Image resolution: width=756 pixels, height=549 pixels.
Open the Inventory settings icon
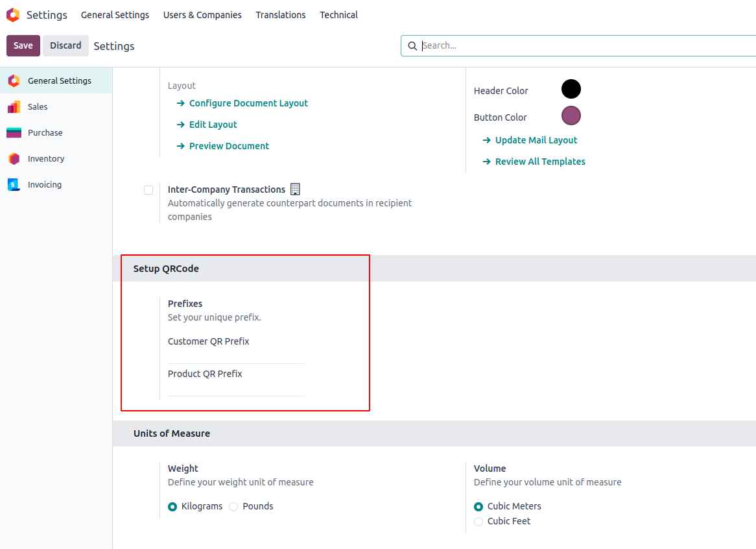coord(14,159)
